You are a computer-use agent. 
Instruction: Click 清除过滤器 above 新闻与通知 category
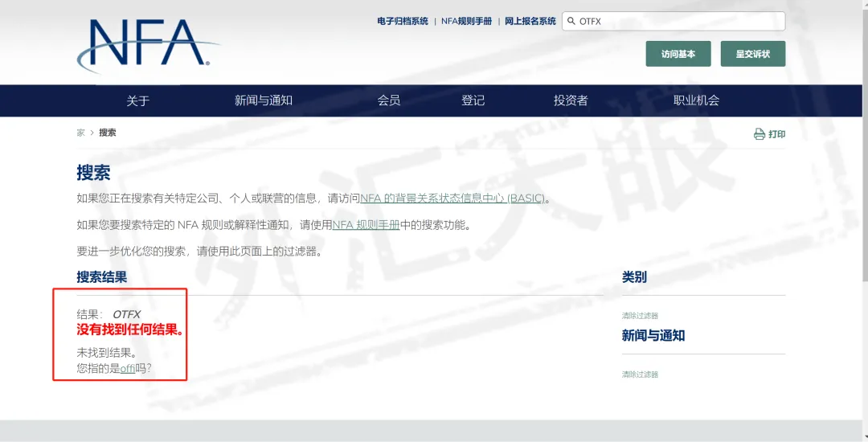tap(640, 316)
